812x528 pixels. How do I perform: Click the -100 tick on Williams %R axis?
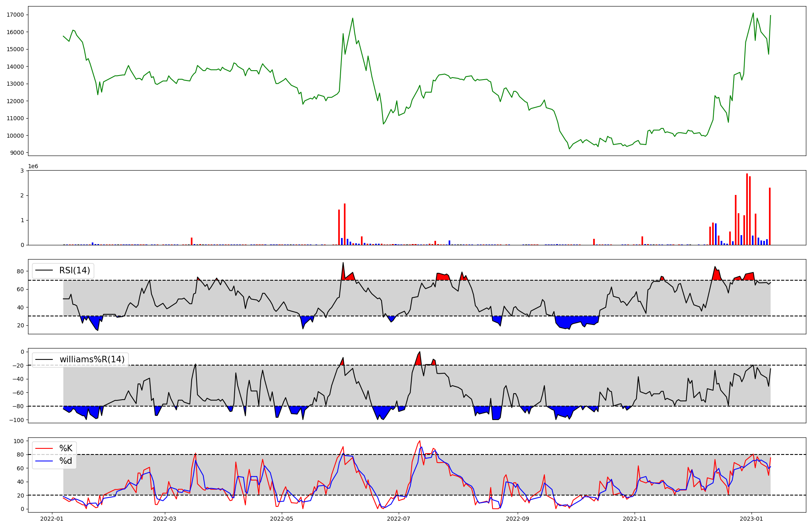(x=17, y=420)
